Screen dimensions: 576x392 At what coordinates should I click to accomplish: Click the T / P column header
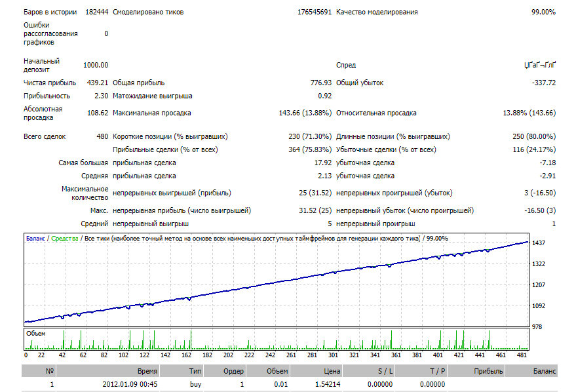point(421,371)
